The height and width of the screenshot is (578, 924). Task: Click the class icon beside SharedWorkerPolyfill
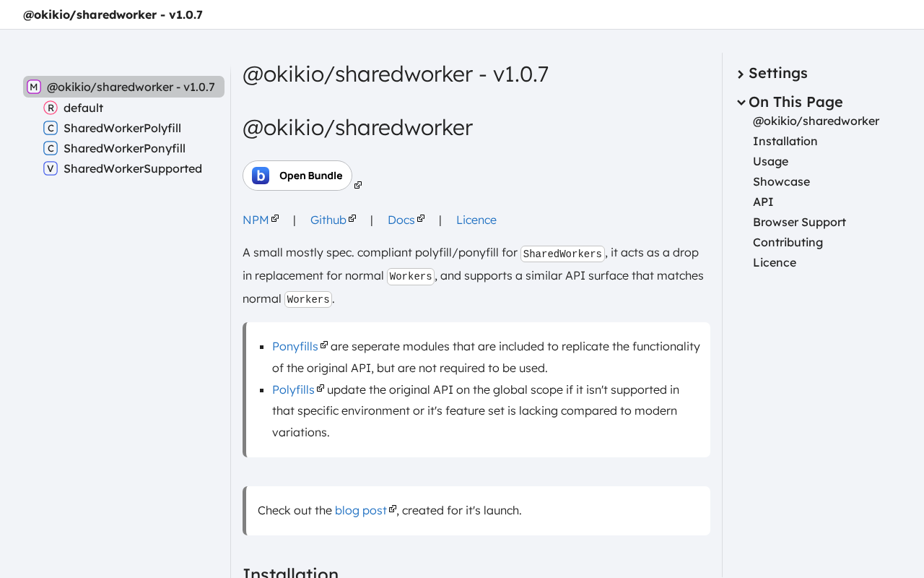pyautogui.click(x=51, y=128)
